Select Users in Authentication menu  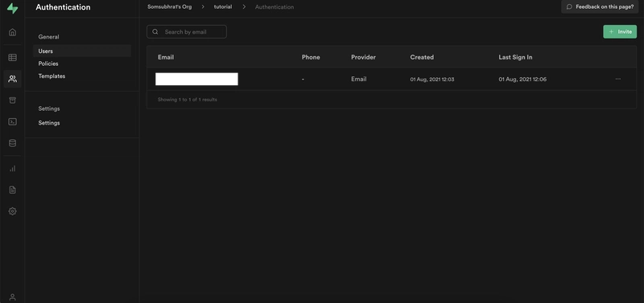(82, 51)
